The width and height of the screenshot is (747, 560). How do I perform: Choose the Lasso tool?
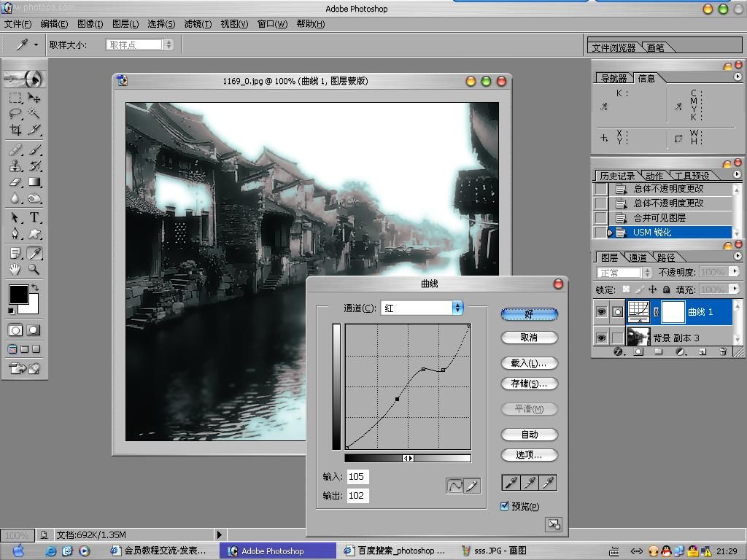(x=16, y=113)
